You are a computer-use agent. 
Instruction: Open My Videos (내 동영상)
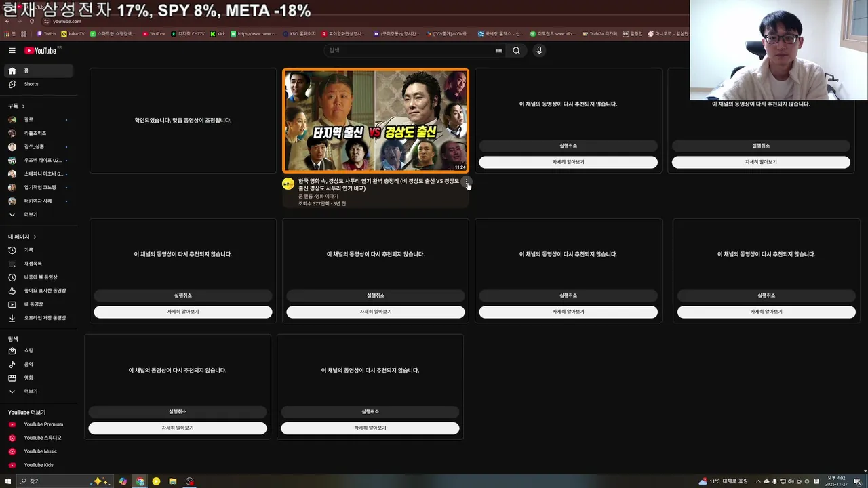click(38, 304)
